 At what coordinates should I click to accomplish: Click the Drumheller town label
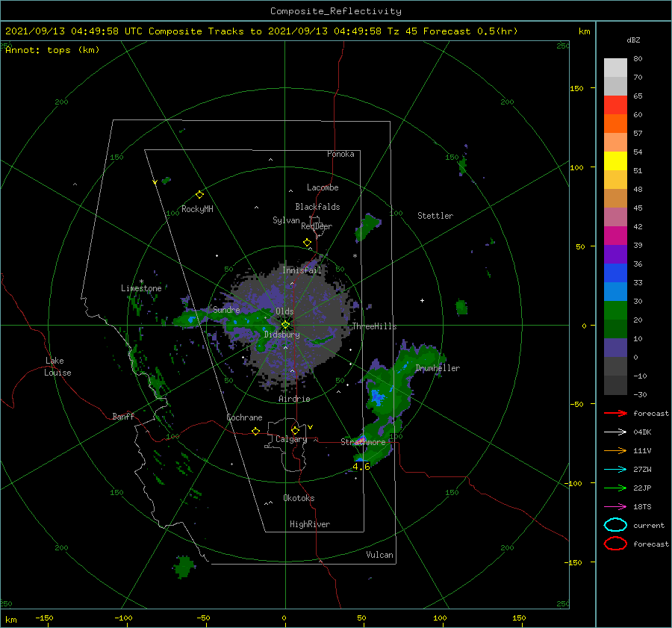438,368
